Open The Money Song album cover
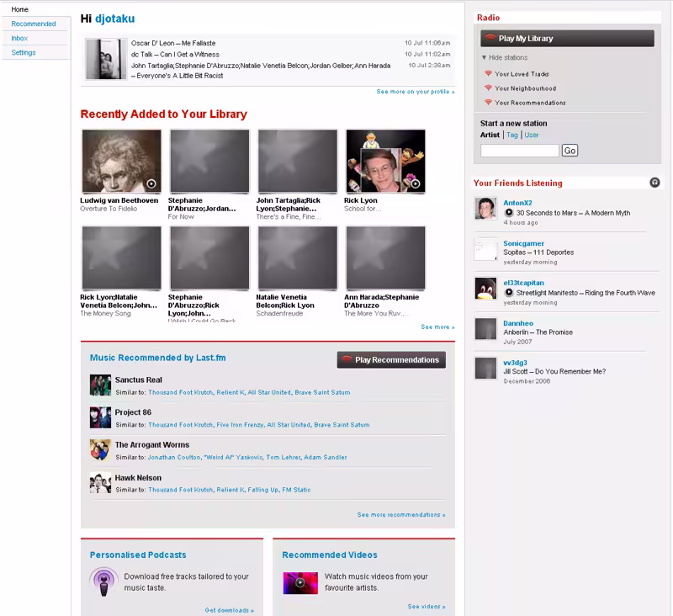The image size is (673, 616). pyautogui.click(x=121, y=258)
